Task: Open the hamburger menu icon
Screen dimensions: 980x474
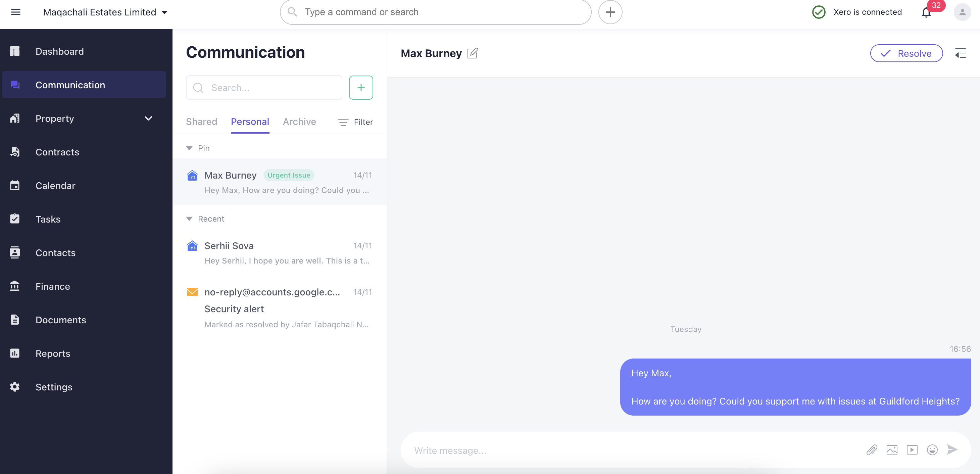Action: pos(15,12)
